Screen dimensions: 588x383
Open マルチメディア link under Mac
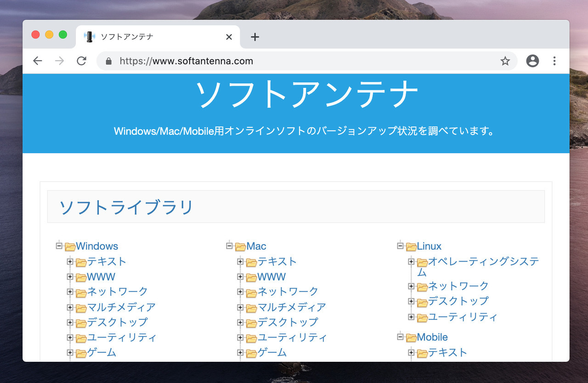pyautogui.click(x=292, y=307)
